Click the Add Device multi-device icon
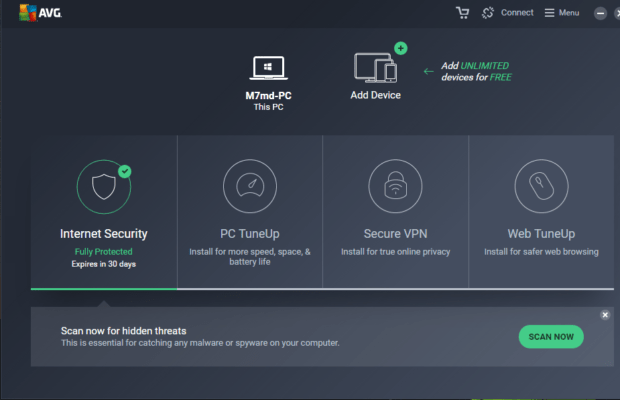Viewport: 620px width, 400px height. (x=375, y=68)
